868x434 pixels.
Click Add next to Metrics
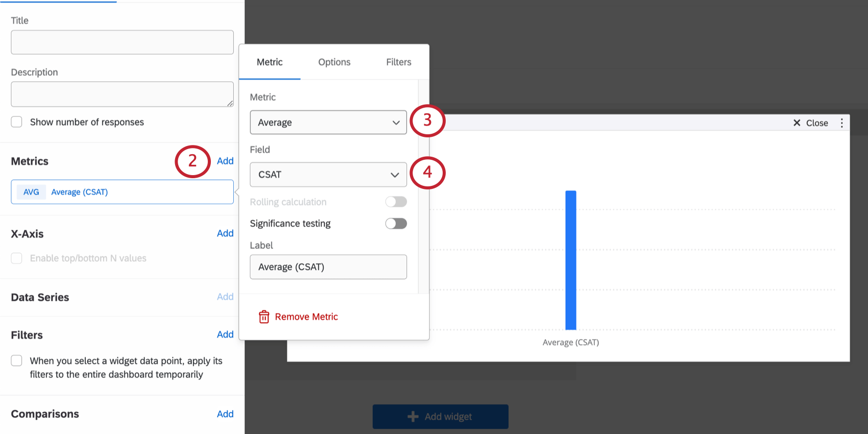coord(225,161)
